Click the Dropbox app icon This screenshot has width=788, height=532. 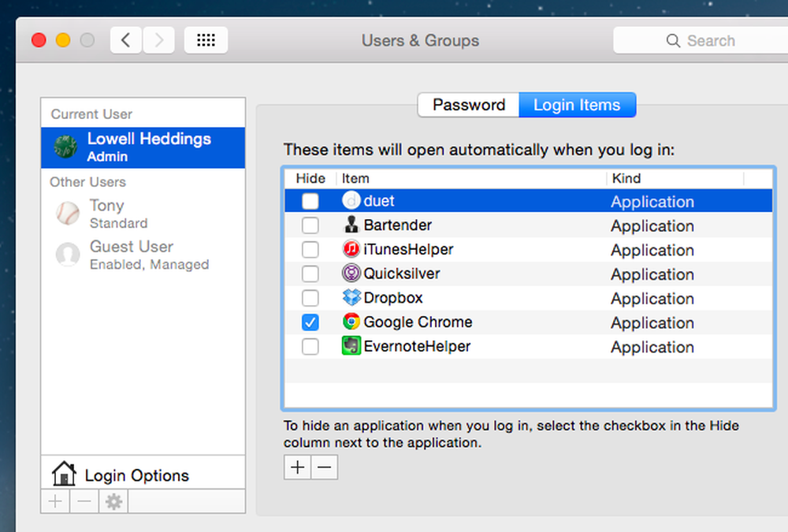(351, 297)
